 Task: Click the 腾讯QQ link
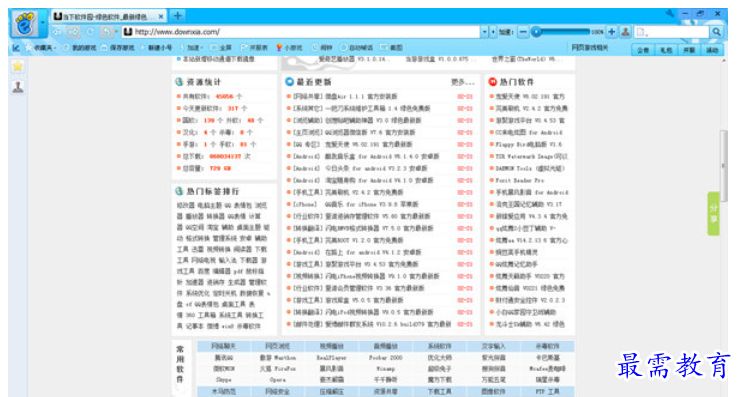[x=223, y=358]
